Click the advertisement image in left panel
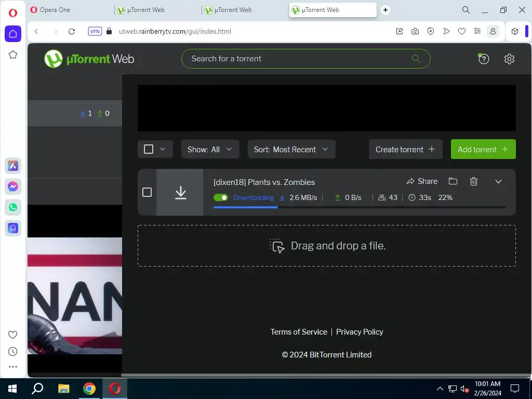Image resolution: width=532 pixels, height=399 pixels. [75, 296]
